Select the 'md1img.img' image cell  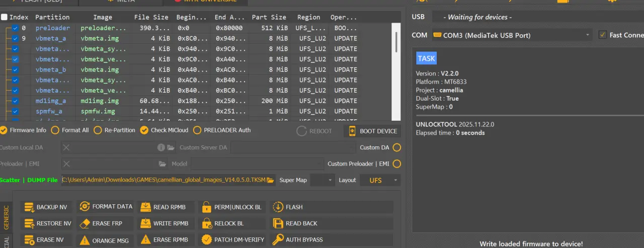(x=100, y=101)
